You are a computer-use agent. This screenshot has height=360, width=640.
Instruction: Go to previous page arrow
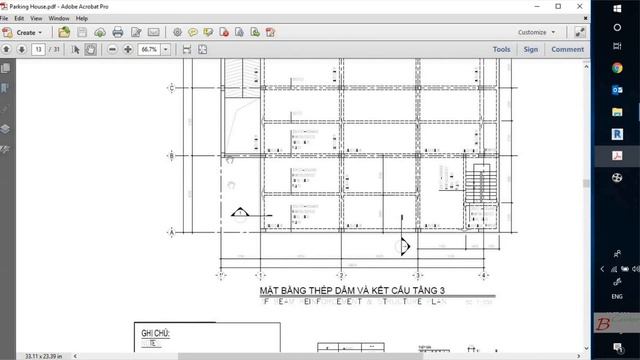[x=6, y=49]
